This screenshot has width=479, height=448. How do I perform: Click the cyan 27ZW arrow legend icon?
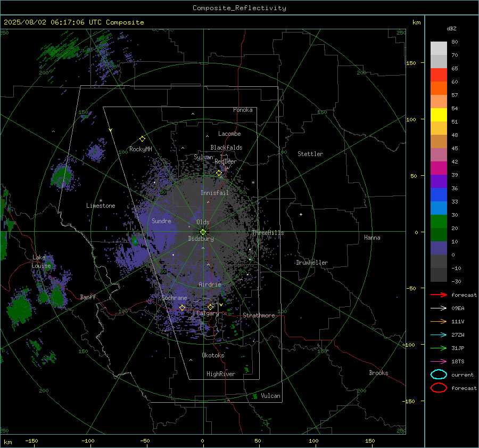coord(439,335)
